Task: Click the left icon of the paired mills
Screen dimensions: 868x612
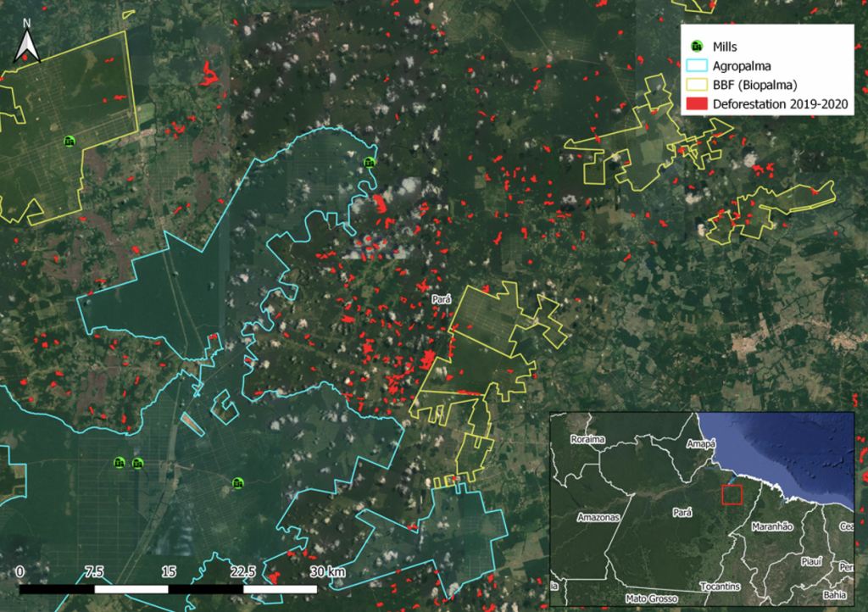Action: [120, 463]
